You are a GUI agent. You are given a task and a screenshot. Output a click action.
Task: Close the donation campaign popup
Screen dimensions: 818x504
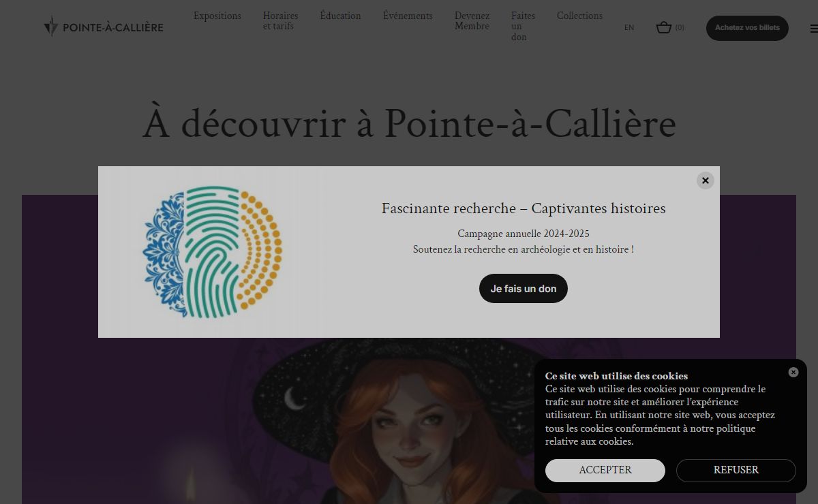(706, 180)
